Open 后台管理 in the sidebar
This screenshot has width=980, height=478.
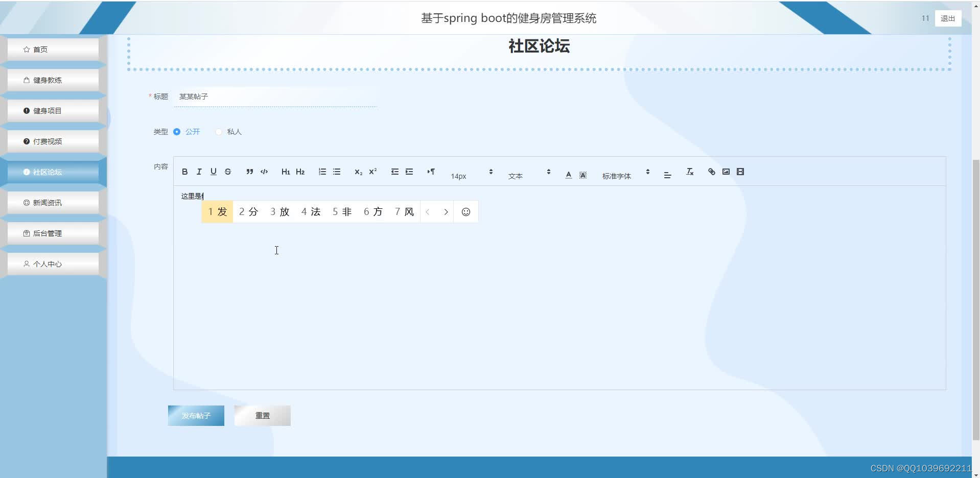pyautogui.click(x=53, y=233)
